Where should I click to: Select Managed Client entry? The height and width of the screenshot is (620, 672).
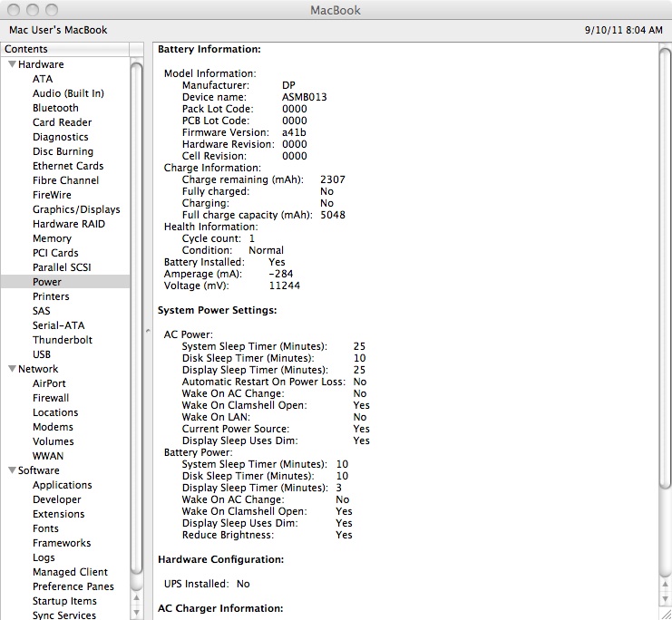tap(71, 572)
